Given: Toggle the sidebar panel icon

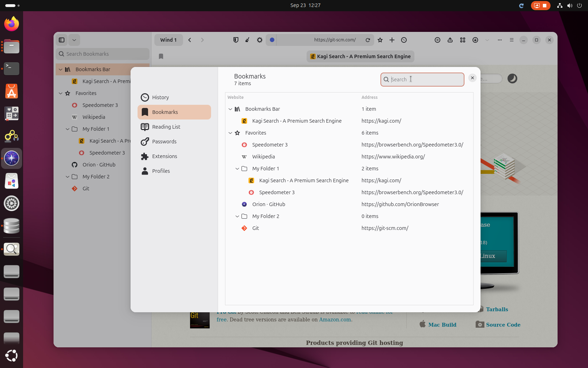Looking at the screenshot, I should point(62,40).
